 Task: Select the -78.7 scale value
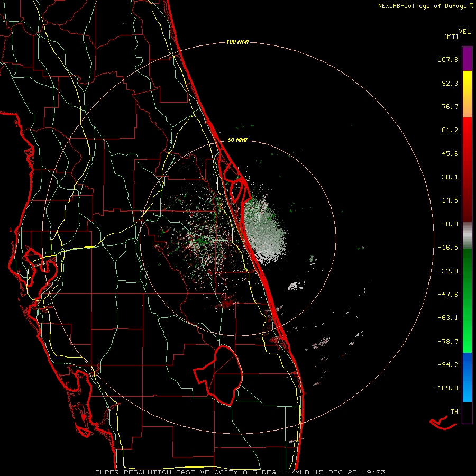448,342
